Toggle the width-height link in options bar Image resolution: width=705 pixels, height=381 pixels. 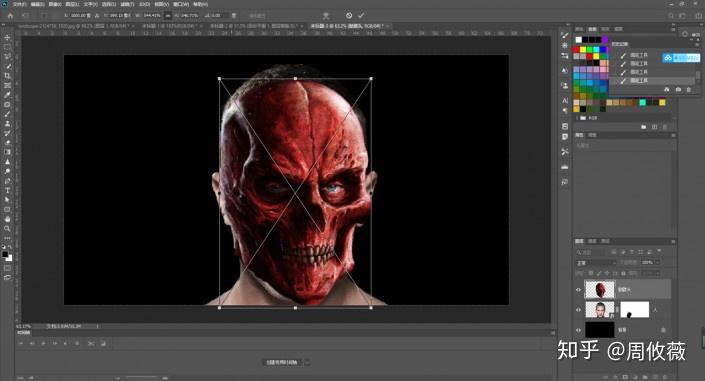(x=168, y=15)
